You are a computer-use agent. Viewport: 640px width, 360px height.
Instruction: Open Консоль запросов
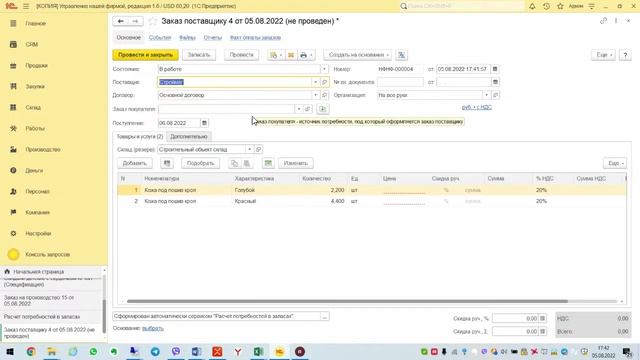(47, 254)
